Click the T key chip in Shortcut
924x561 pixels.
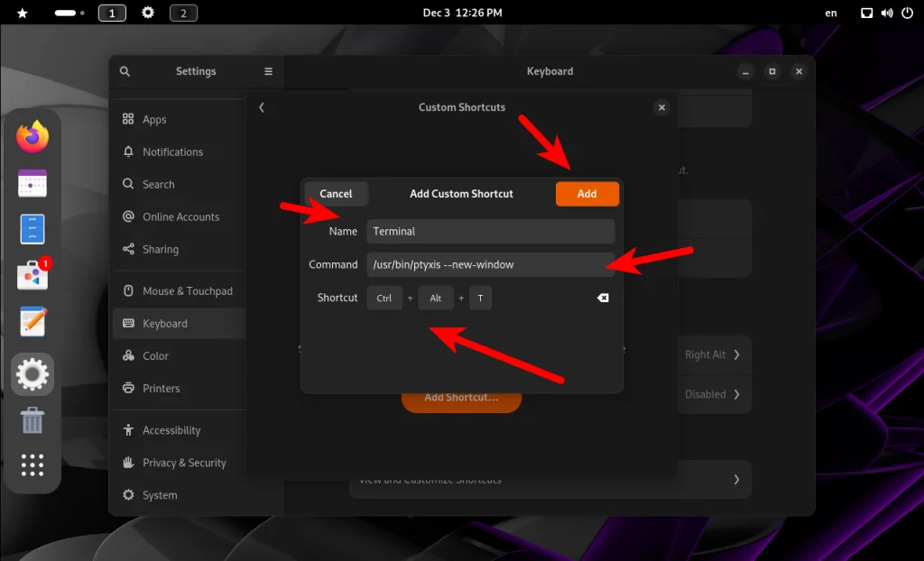point(480,299)
